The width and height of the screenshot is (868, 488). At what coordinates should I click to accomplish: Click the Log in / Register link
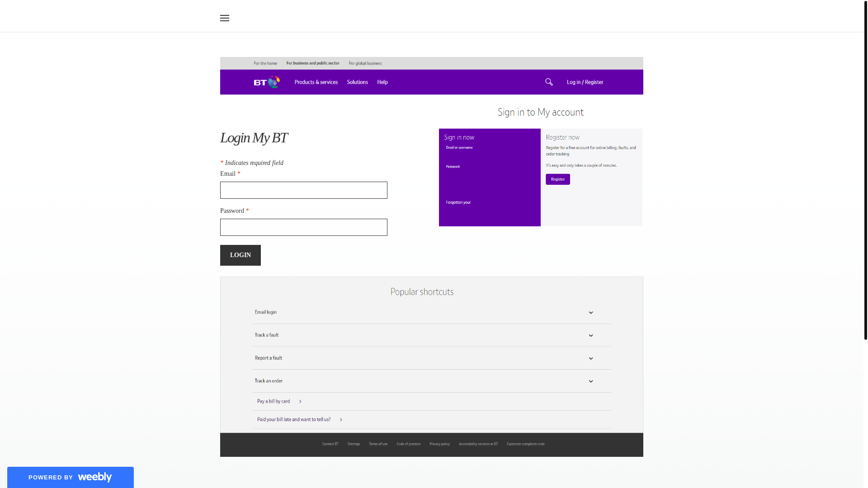pos(585,82)
